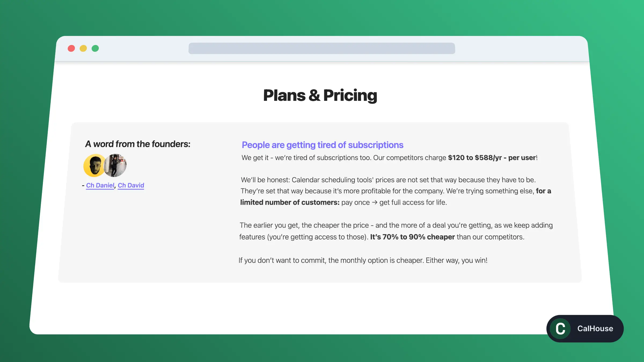Image resolution: width=644 pixels, height=362 pixels.
Task: Click the "A word from the founders" heading
Action: tap(138, 144)
